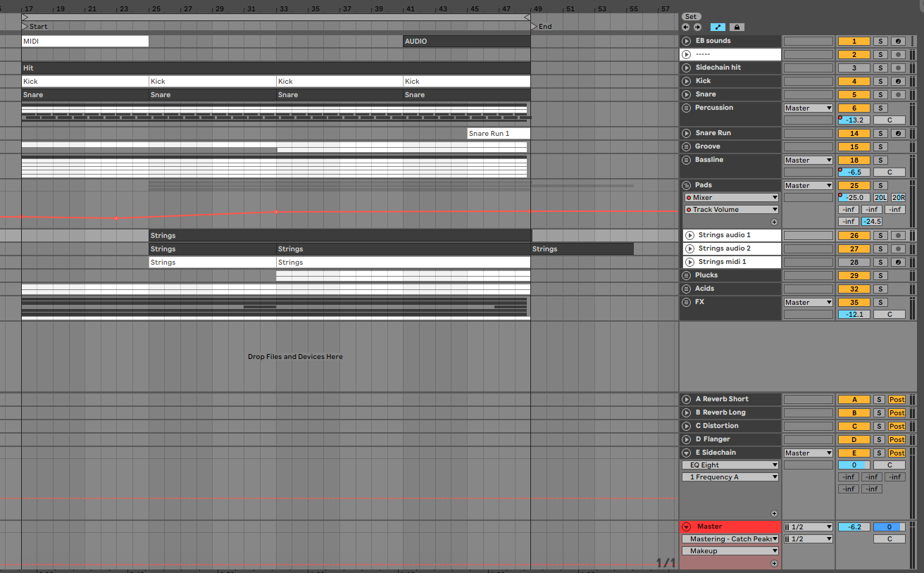Collapse the Pads group track
This screenshot has height=573, width=924.
pyautogui.click(x=687, y=185)
